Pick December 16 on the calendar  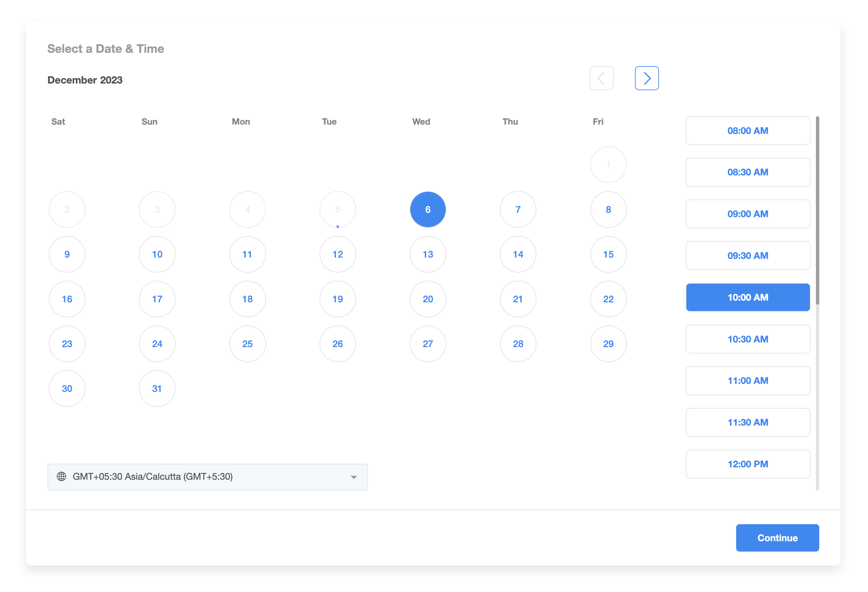coord(67,299)
